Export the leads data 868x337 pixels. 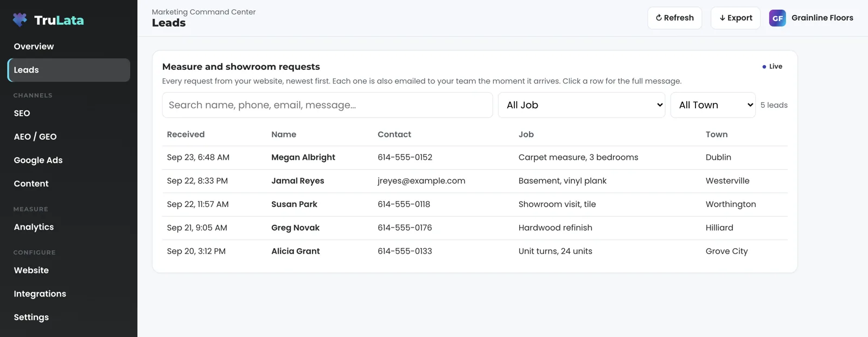(735, 18)
